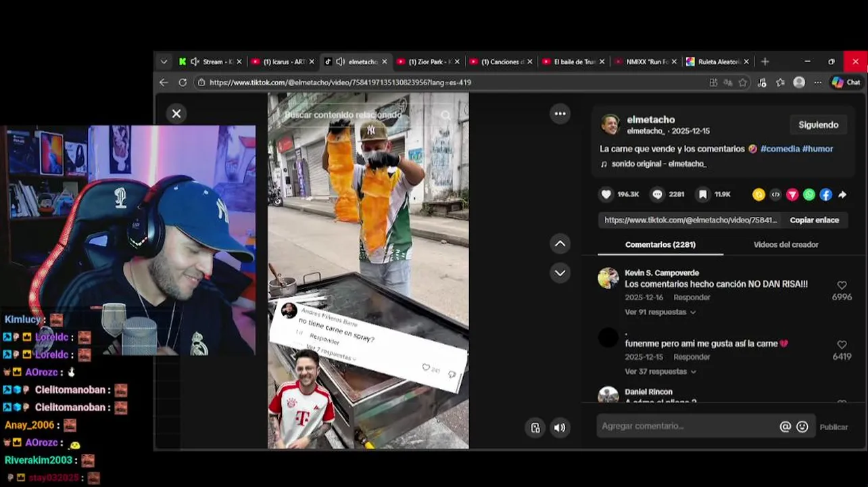
Task: Click the search magnifier on the video
Action: tap(445, 116)
